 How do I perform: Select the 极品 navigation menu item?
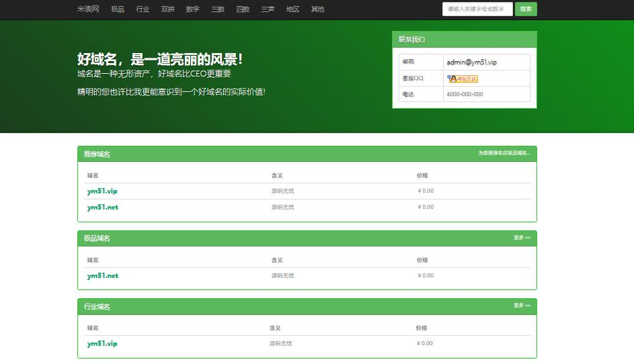point(118,9)
